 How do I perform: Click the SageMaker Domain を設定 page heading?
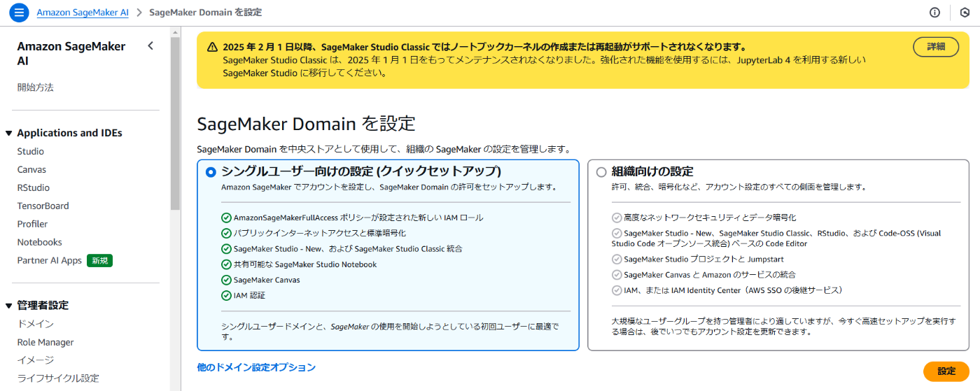[x=307, y=124]
